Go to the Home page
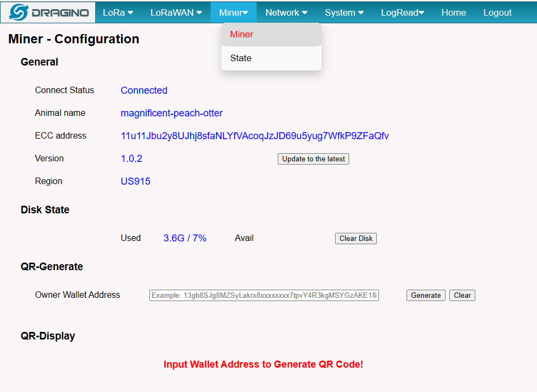 454,12
